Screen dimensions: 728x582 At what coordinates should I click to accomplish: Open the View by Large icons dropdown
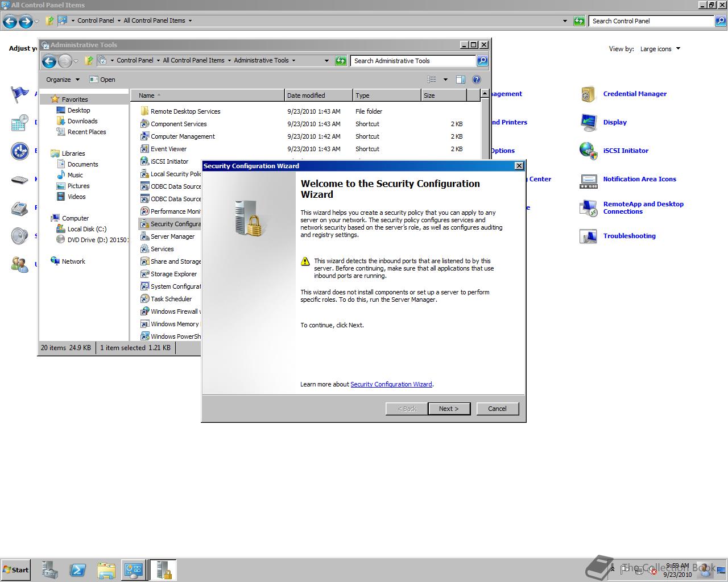[x=660, y=49]
